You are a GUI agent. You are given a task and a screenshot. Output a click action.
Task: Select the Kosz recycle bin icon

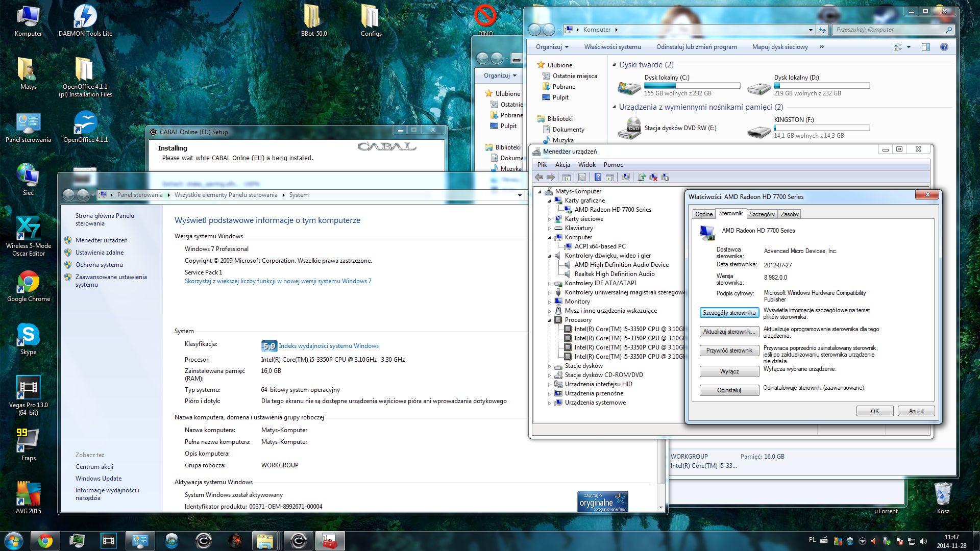(x=943, y=498)
